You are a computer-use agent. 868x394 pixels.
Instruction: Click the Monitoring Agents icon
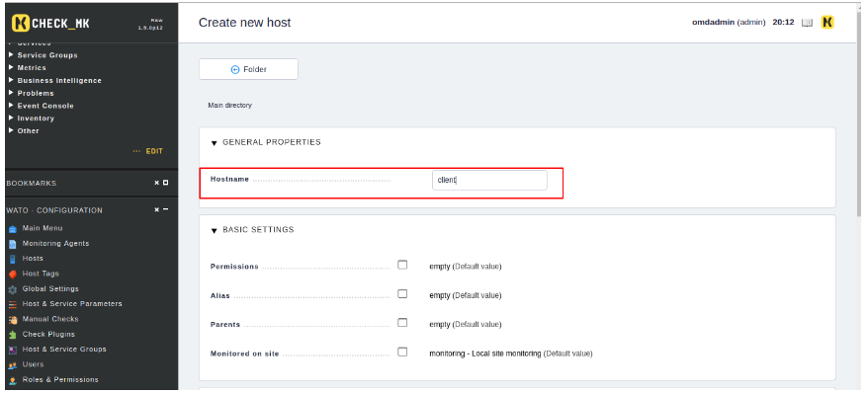13,244
